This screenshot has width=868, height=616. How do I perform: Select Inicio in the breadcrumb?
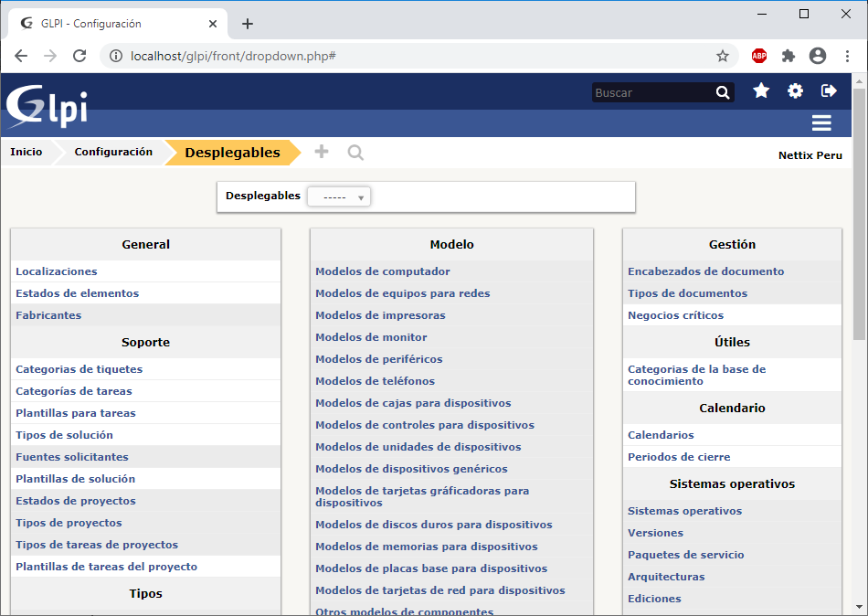coord(26,152)
